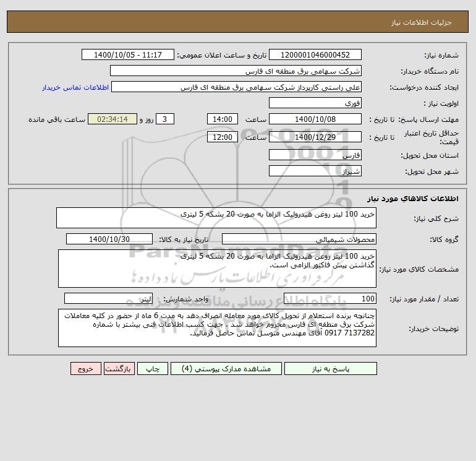Click 'تعداد / مقدار مورد نیاز:' label
476x461 pixels.
click(x=424, y=299)
